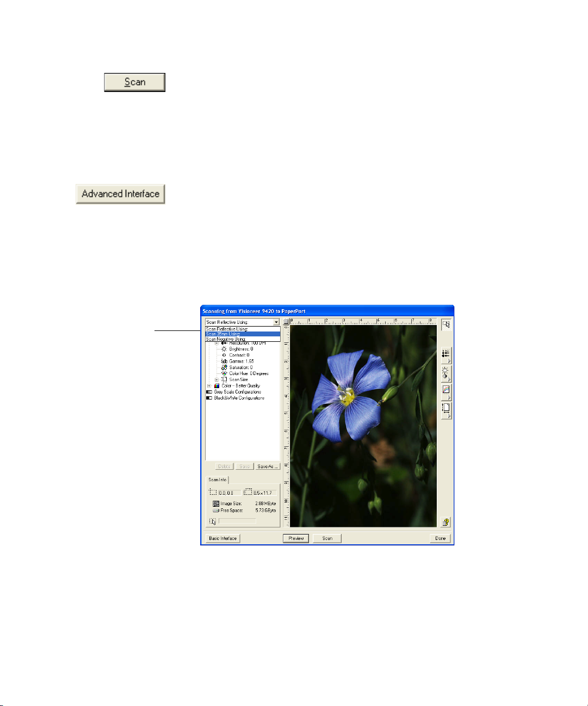Click the Save As... button
Viewport: 588px width, 706px height.
pyautogui.click(x=267, y=466)
